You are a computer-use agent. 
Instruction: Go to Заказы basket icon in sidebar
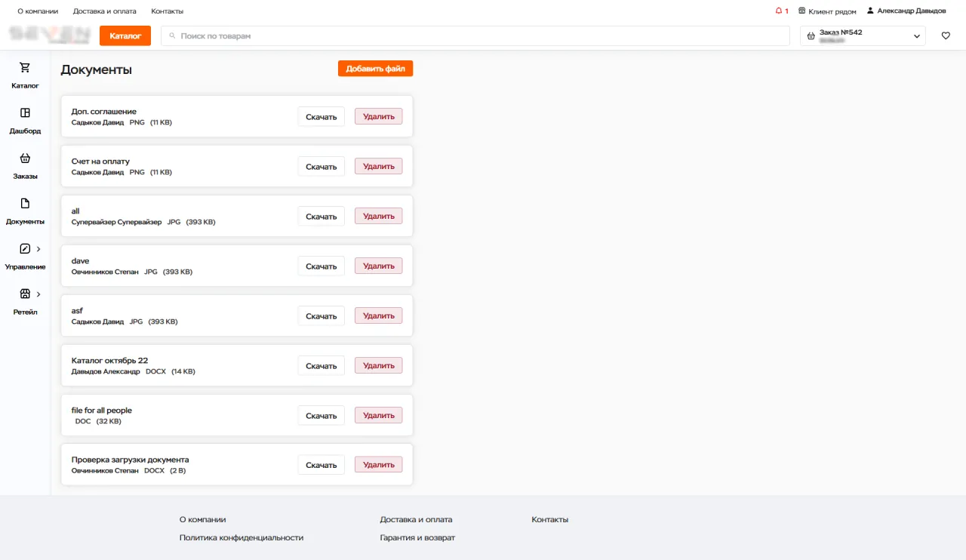pos(25,158)
